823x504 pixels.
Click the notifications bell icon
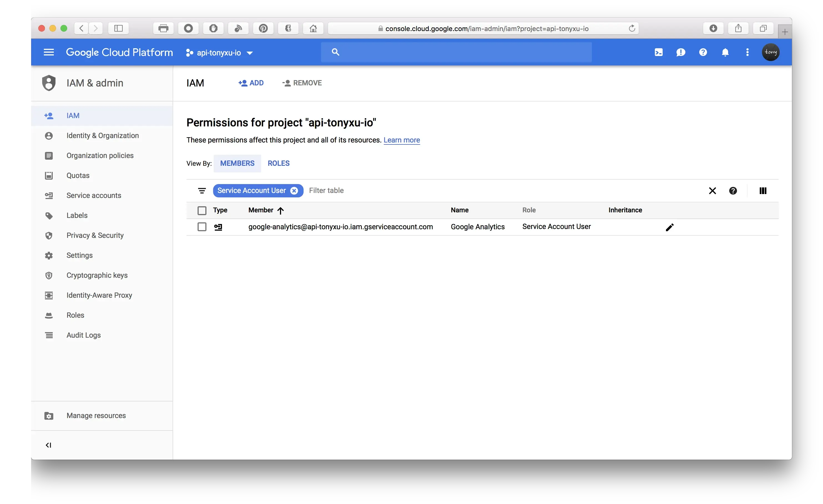pyautogui.click(x=725, y=52)
